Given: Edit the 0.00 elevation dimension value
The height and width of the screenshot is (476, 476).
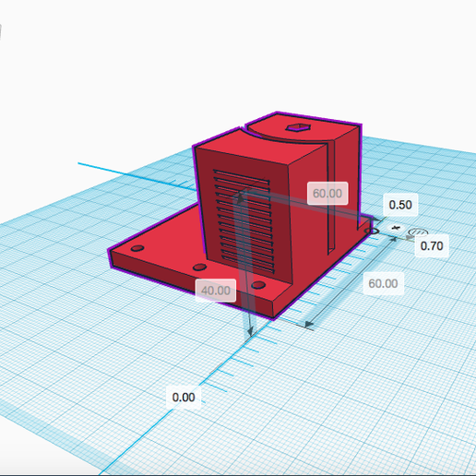Looking at the screenshot, I should [x=184, y=398].
